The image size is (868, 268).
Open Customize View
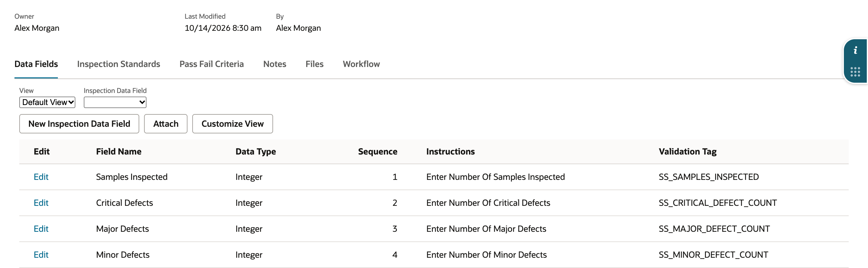(x=232, y=124)
